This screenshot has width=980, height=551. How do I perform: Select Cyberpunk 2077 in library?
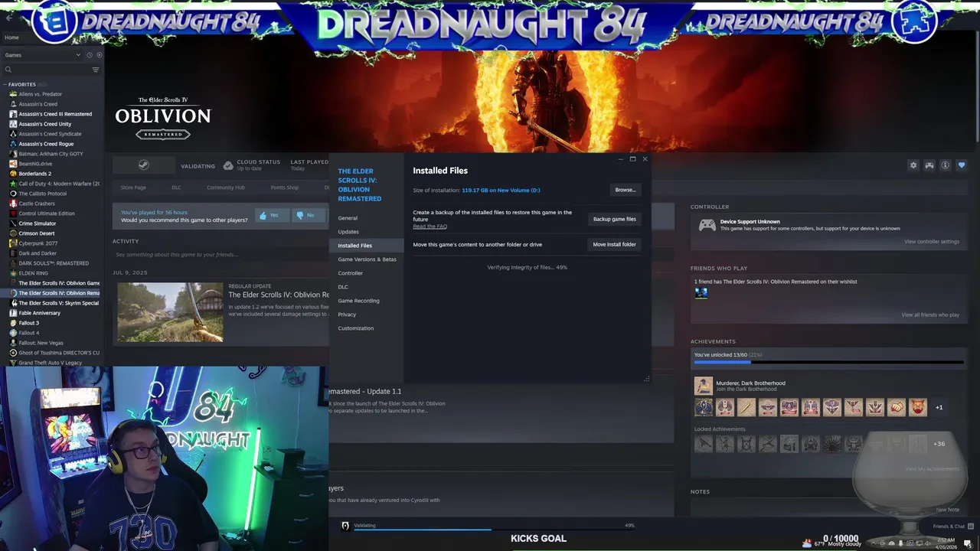38,243
